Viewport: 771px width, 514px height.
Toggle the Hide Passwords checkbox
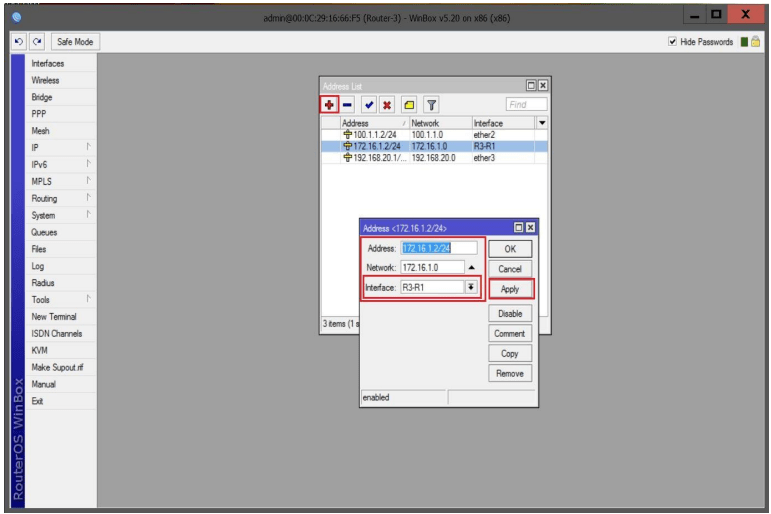coord(673,42)
